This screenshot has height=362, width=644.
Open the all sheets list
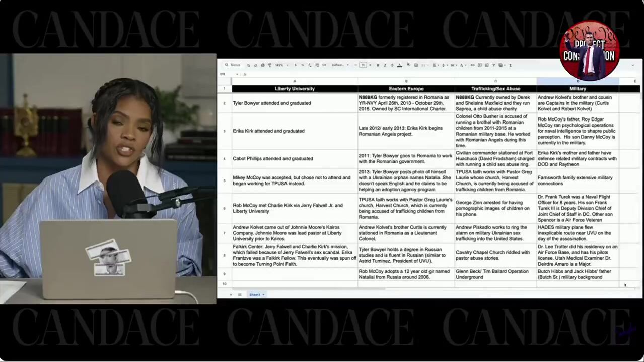click(x=240, y=294)
